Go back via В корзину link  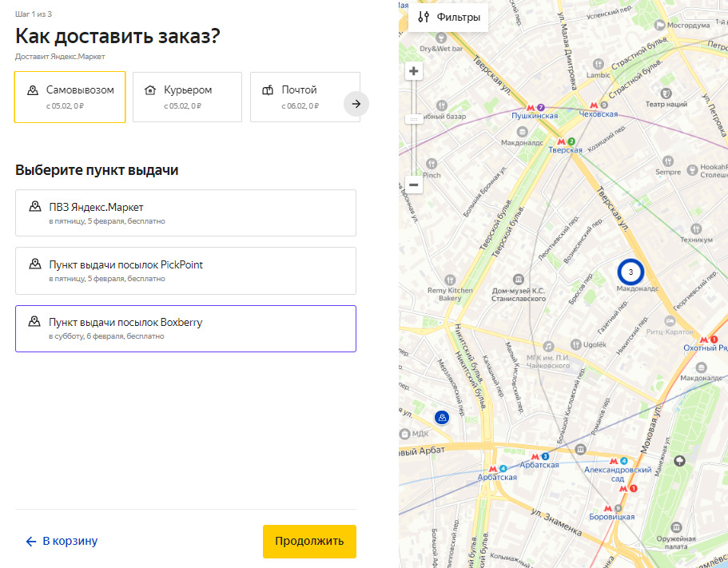[x=62, y=541]
